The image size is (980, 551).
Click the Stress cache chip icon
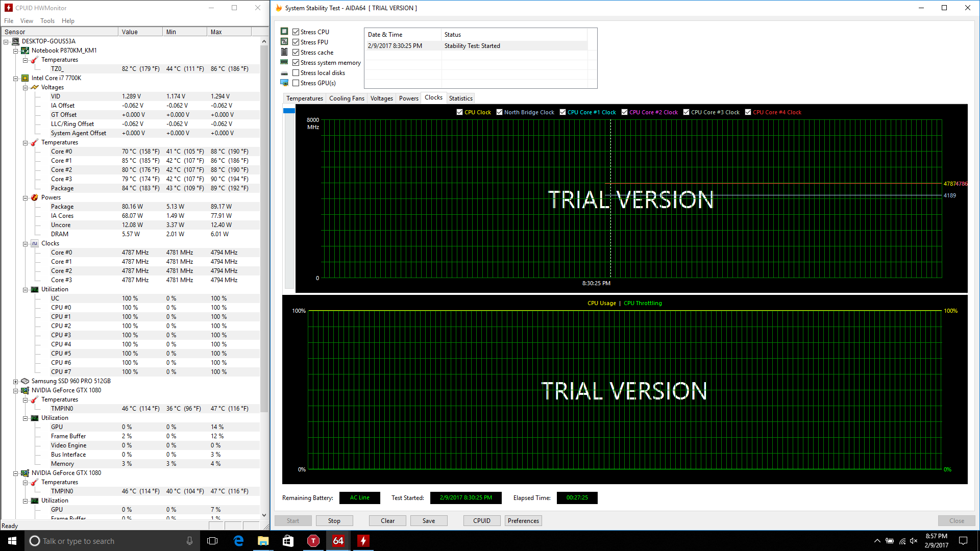(x=284, y=52)
